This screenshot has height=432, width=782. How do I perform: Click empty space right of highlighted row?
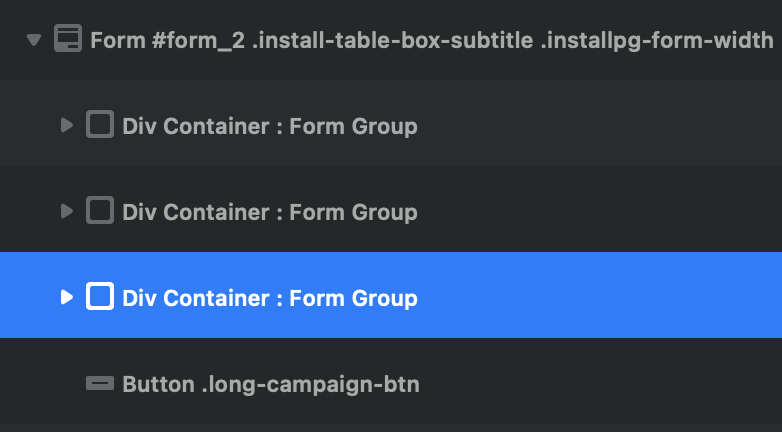click(600, 297)
